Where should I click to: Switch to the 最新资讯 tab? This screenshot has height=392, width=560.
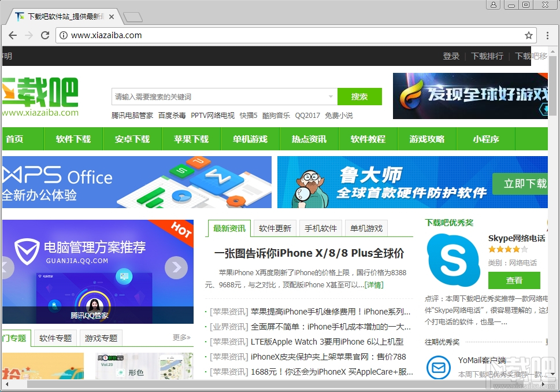point(229,228)
